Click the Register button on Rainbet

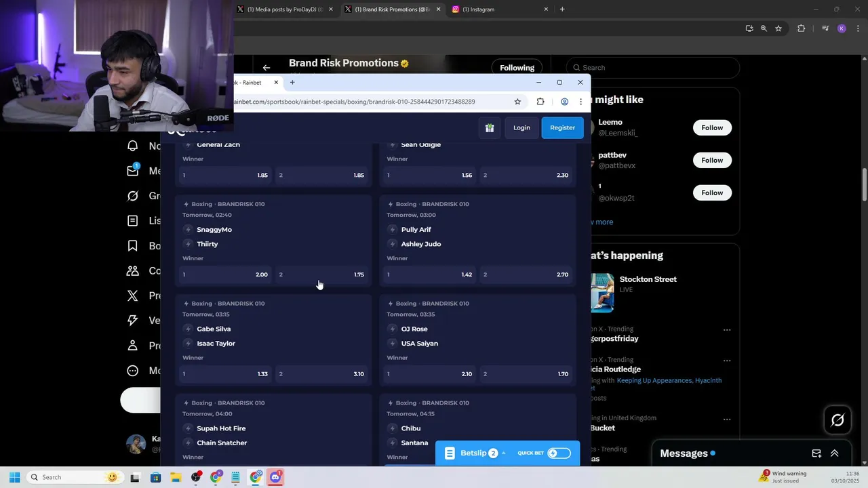click(562, 127)
